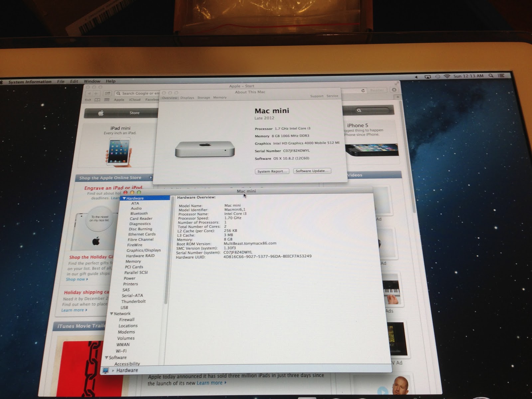The width and height of the screenshot is (532, 399).
Task: Select Accessibility under Software
Action: (x=127, y=364)
